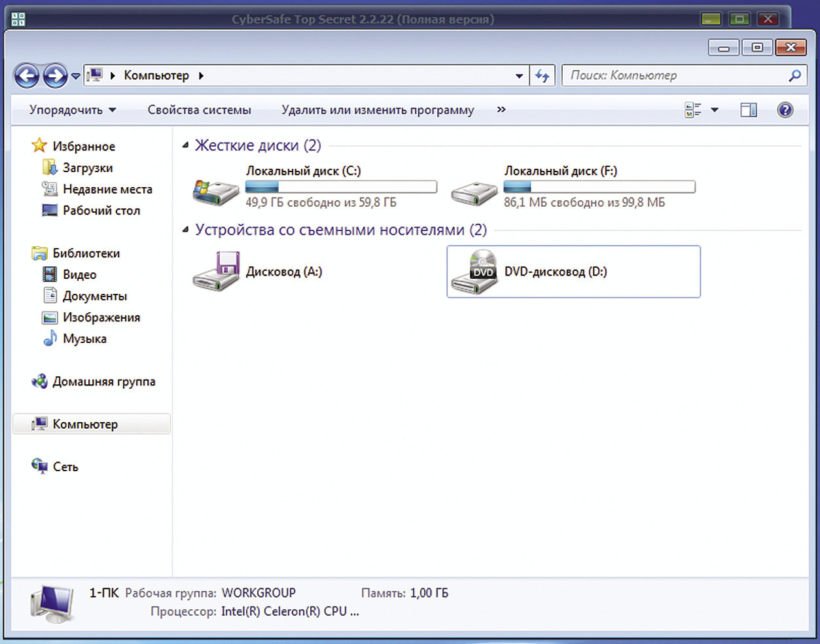Select the DVD-дисковод (D:) drive icon
Viewport: 820px width, 644px height.
pos(474,272)
